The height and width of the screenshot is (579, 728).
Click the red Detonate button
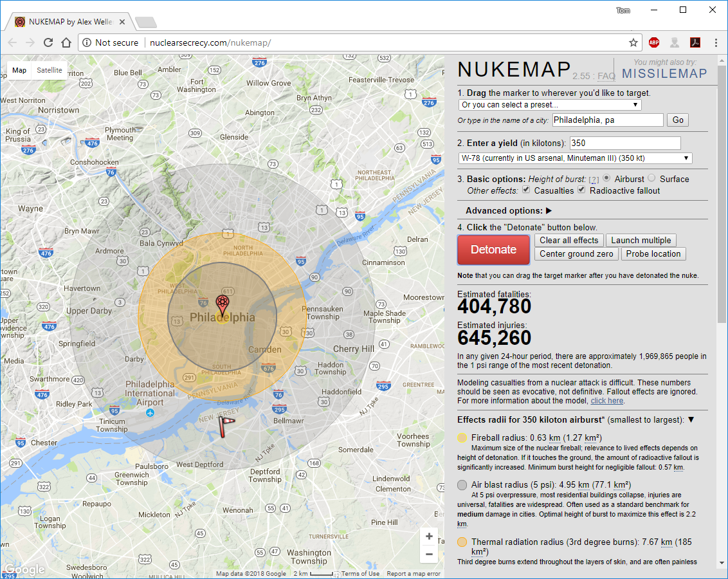coord(493,250)
